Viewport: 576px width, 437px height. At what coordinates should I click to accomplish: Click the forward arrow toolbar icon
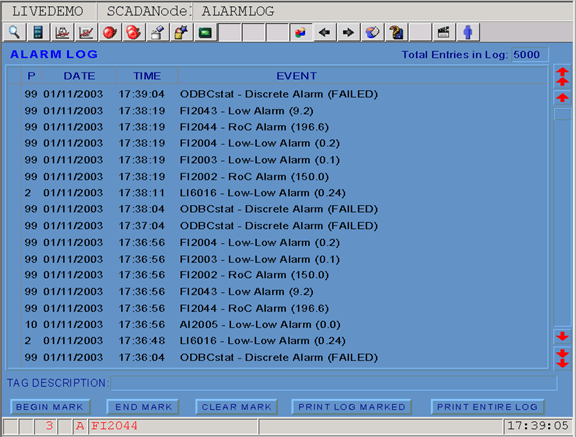tap(348, 32)
